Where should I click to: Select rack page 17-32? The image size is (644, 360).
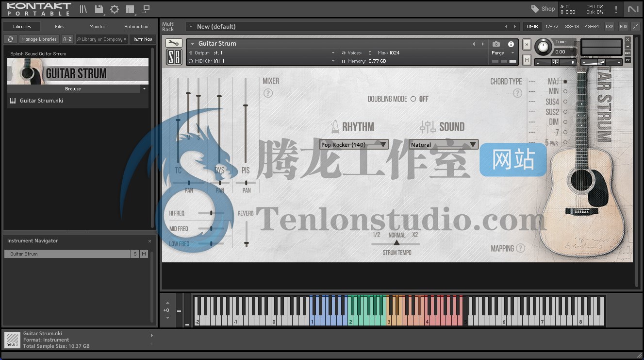click(x=552, y=27)
